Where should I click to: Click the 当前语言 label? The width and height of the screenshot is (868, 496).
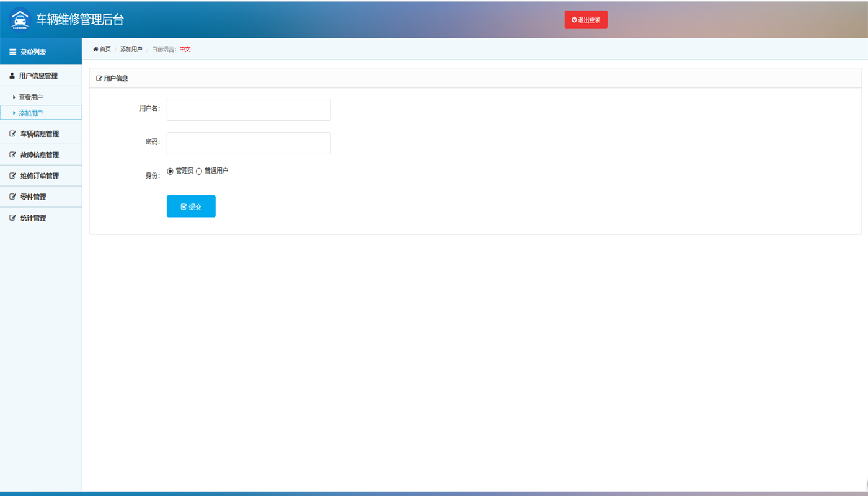tap(164, 49)
